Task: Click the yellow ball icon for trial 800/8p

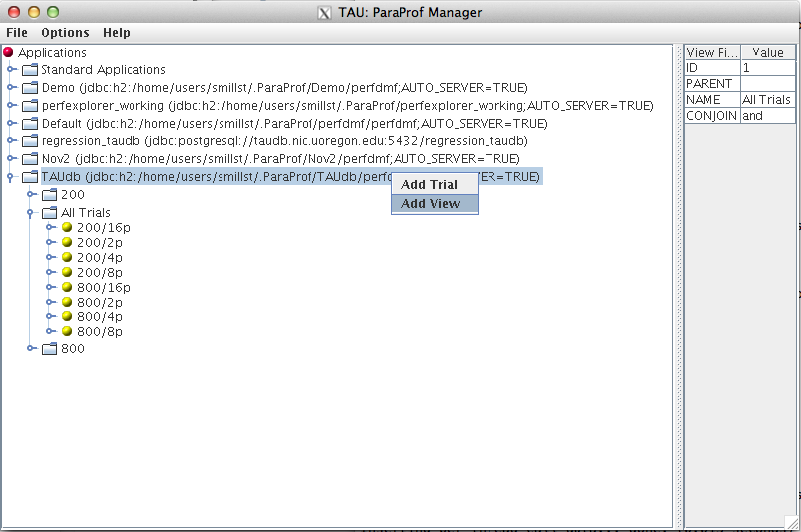Action: click(67, 331)
